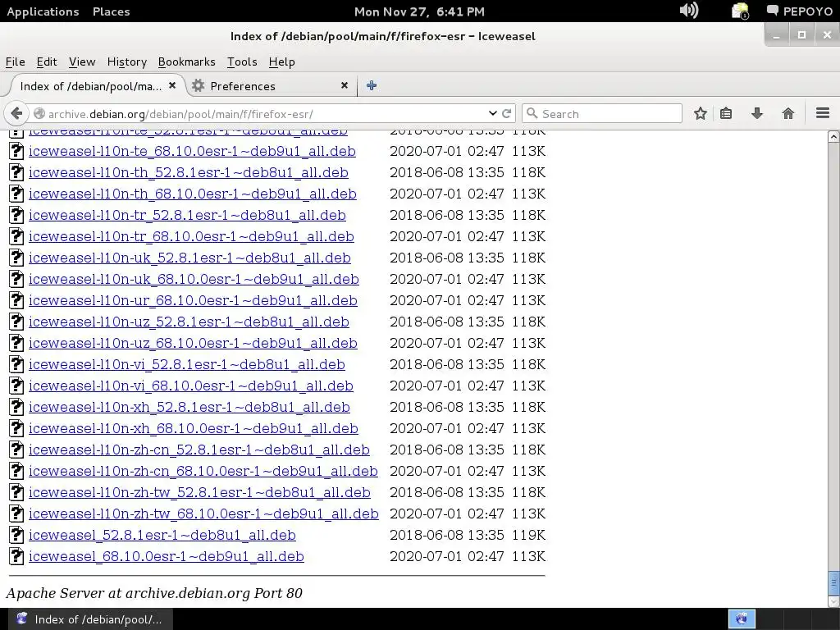Screen dimensions: 840x630
Task: Close the Preferences tab
Action: (x=345, y=85)
